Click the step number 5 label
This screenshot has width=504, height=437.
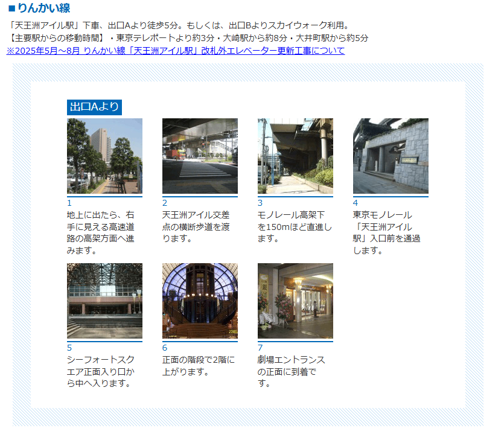69,348
